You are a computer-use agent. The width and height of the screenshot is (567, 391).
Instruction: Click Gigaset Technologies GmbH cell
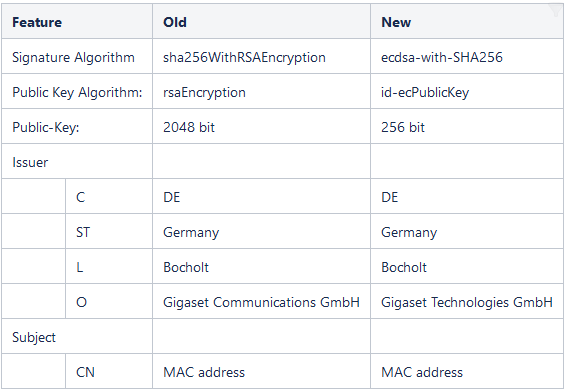[466, 302]
